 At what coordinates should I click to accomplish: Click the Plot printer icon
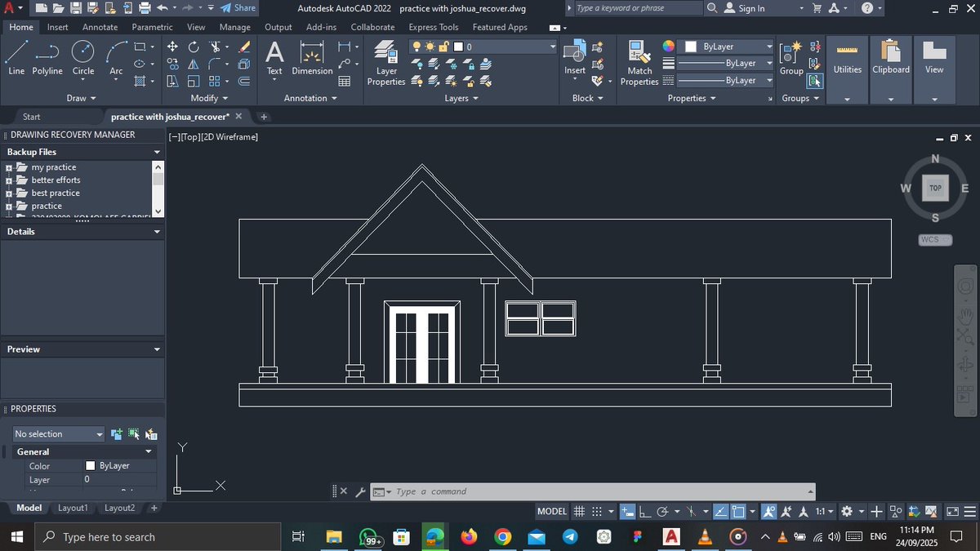(145, 8)
